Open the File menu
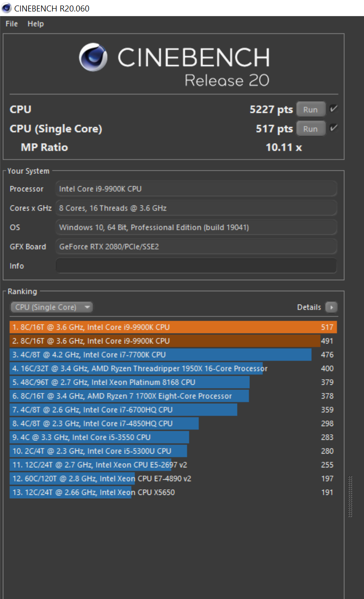Image resolution: width=364 pixels, height=599 pixels. click(x=11, y=24)
